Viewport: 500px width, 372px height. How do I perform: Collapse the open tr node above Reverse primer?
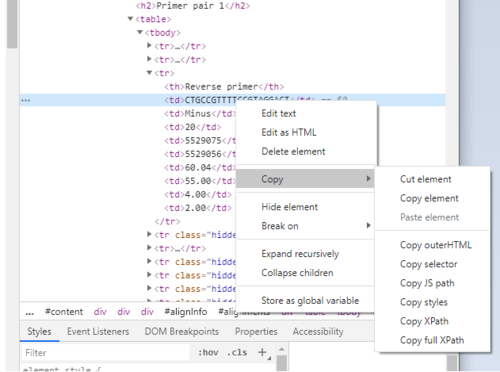coord(149,73)
